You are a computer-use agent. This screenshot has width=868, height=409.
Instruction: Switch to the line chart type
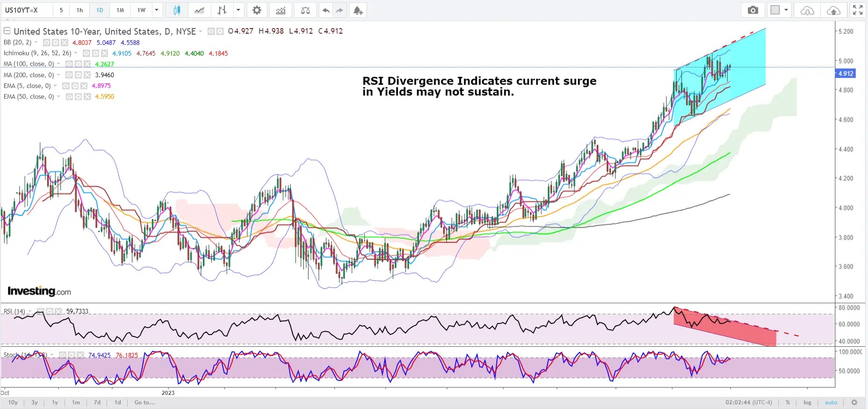(199, 10)
